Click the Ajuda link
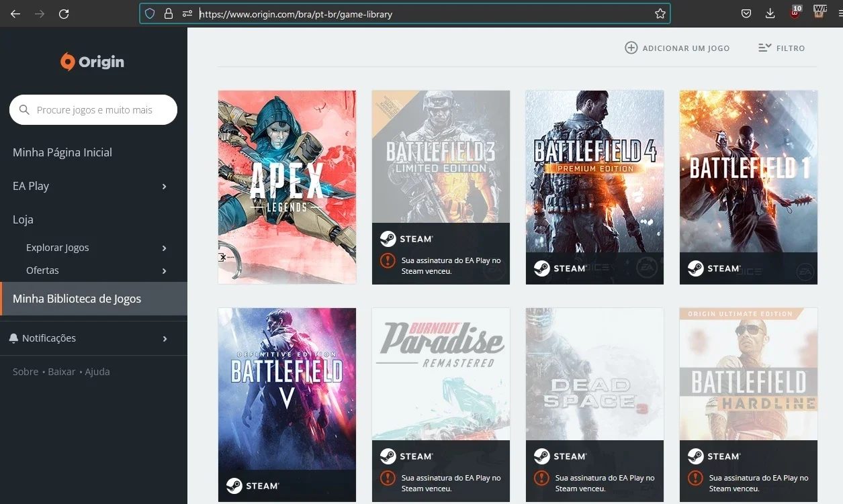843x504 pixels. (x=97, y=372)
